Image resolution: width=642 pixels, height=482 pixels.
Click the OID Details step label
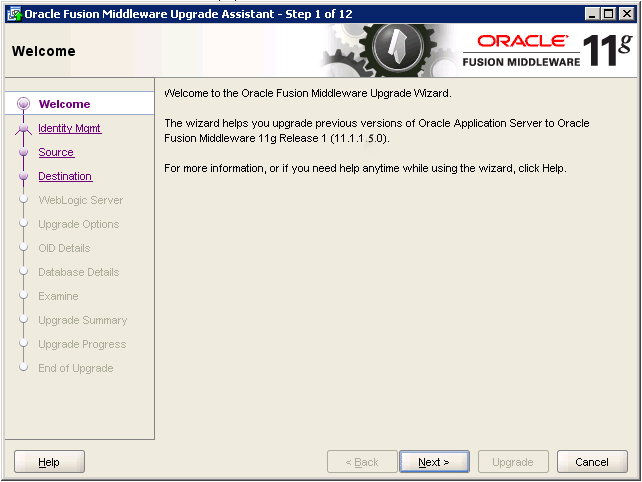click(x=64, y=248)
